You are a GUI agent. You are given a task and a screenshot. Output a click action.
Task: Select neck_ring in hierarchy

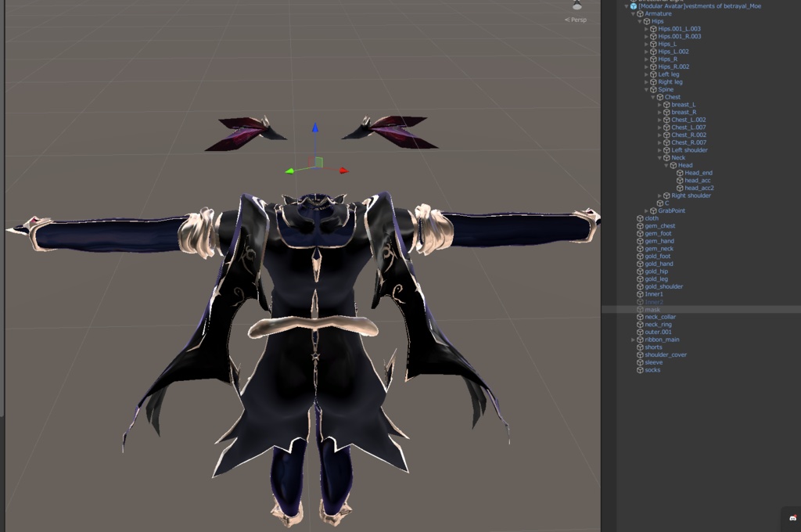[658, 325]
